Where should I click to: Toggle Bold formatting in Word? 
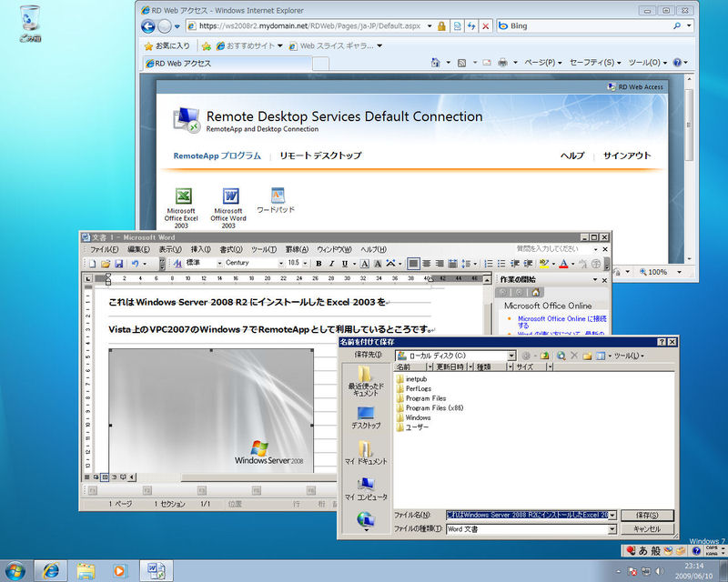(318, 264)
